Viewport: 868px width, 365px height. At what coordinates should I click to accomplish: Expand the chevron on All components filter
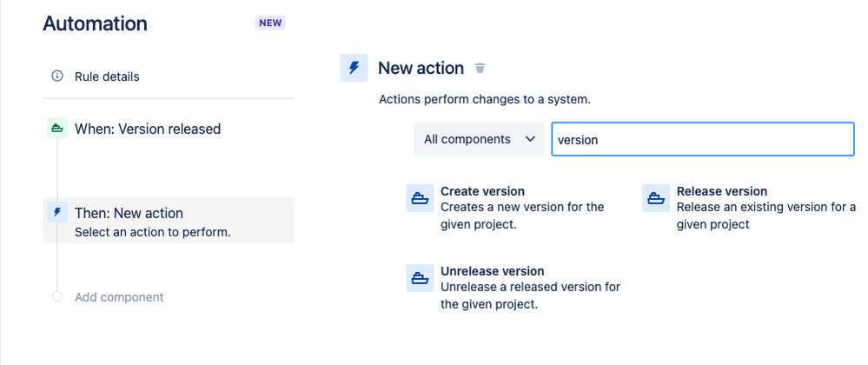[530, 139]
